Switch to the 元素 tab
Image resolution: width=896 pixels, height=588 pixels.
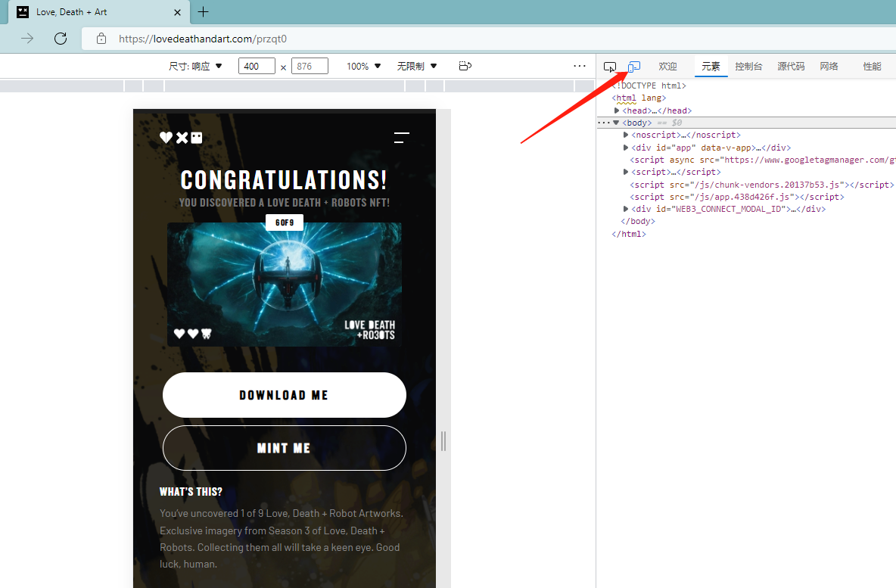711,67
